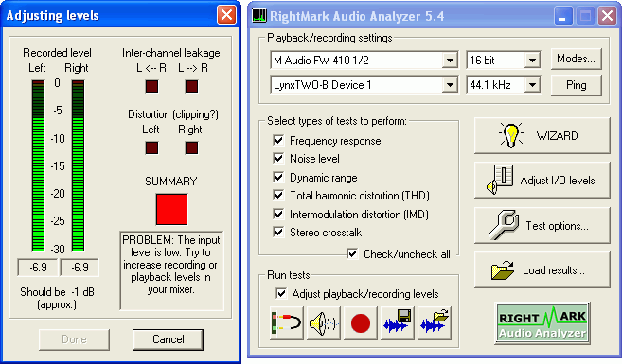This screenshot has width=622, height=364.
Task: Open Test options with wrench icon
Action: coord(542,225)
